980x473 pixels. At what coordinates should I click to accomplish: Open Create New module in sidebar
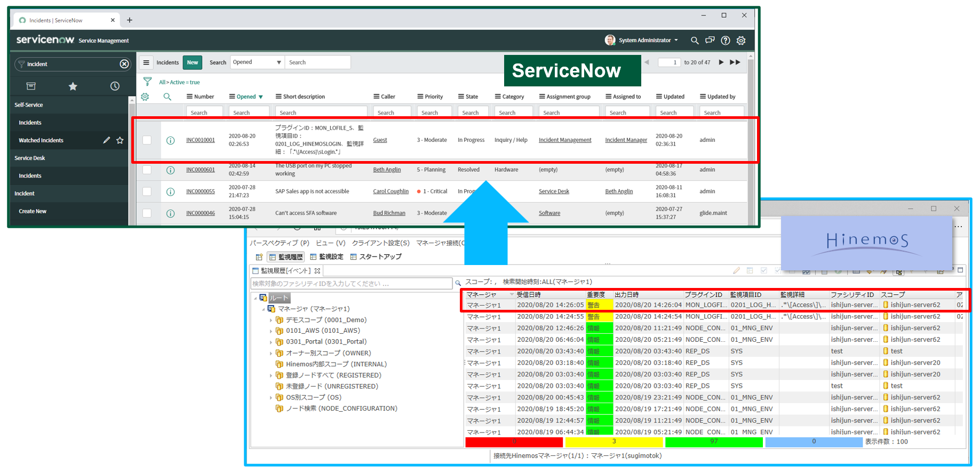point(33,212)
